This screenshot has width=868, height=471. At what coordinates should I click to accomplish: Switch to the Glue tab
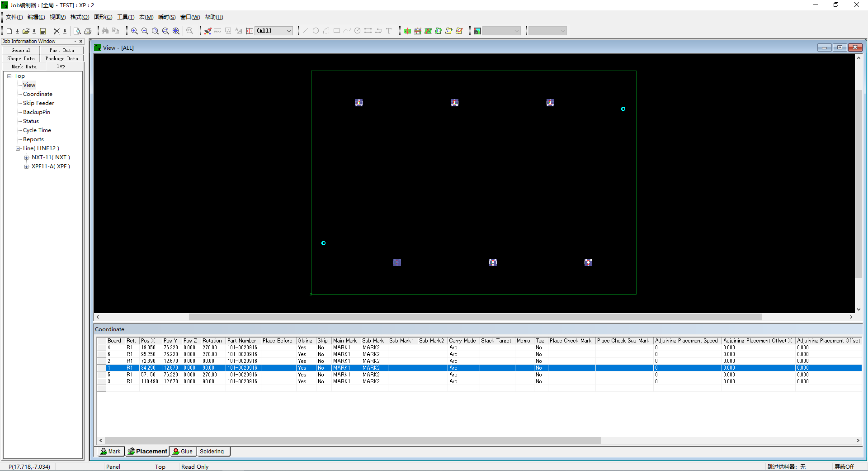[183, 452]
